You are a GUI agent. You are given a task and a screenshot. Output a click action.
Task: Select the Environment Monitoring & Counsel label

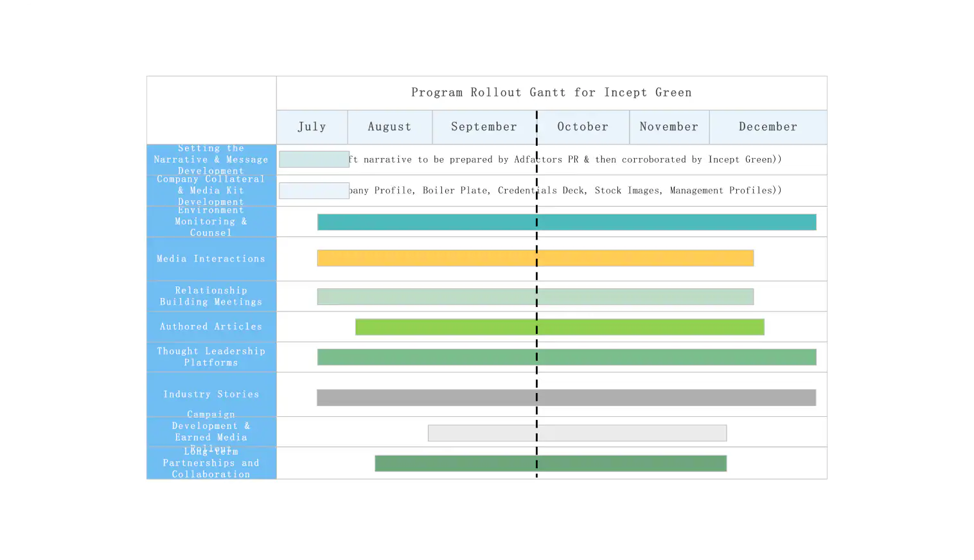[211, 222]
